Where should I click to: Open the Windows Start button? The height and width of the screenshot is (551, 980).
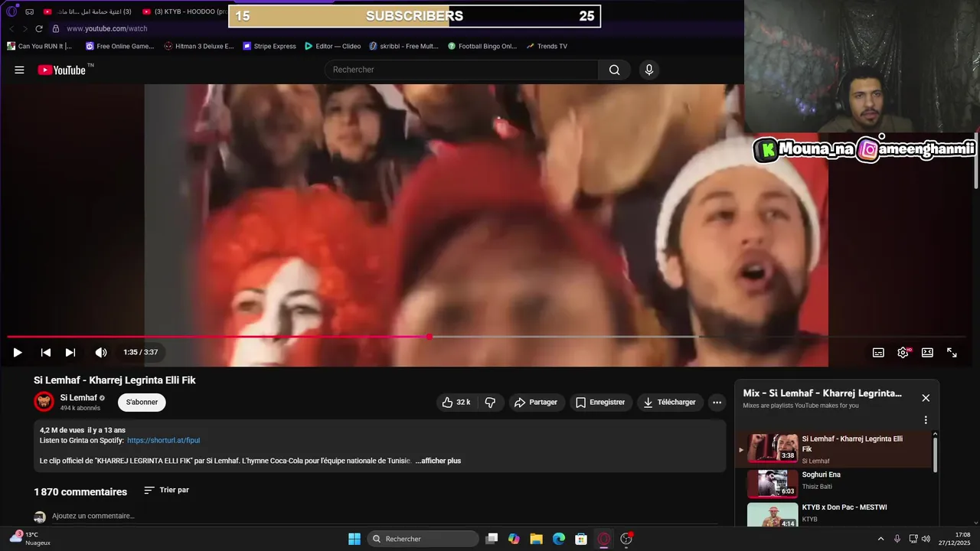click(x=354, y=539)
